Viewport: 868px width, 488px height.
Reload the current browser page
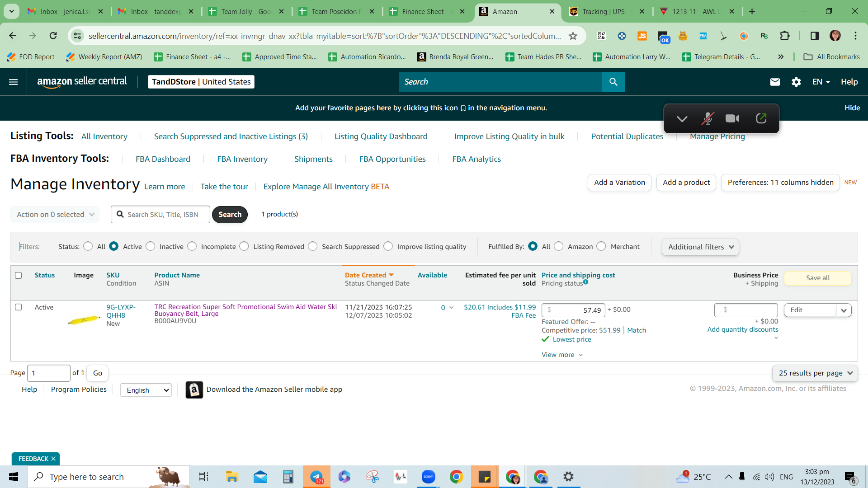[x=53, y=36]
